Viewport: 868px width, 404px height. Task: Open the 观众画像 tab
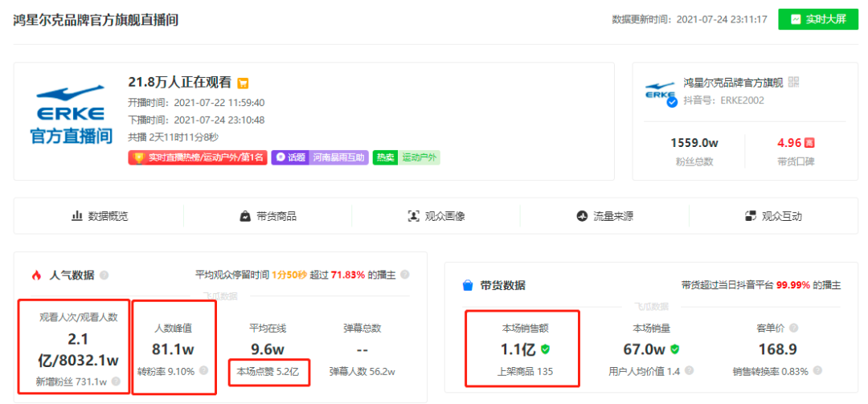436,216
